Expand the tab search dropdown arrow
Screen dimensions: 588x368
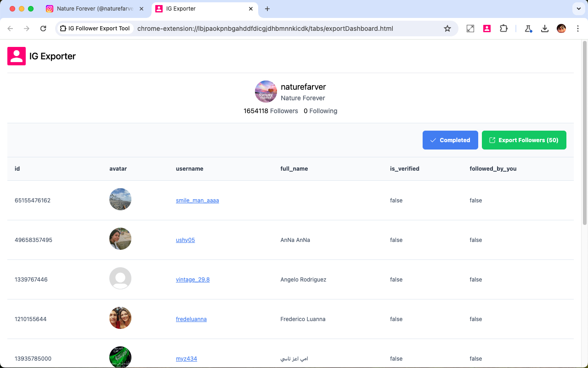578,9
